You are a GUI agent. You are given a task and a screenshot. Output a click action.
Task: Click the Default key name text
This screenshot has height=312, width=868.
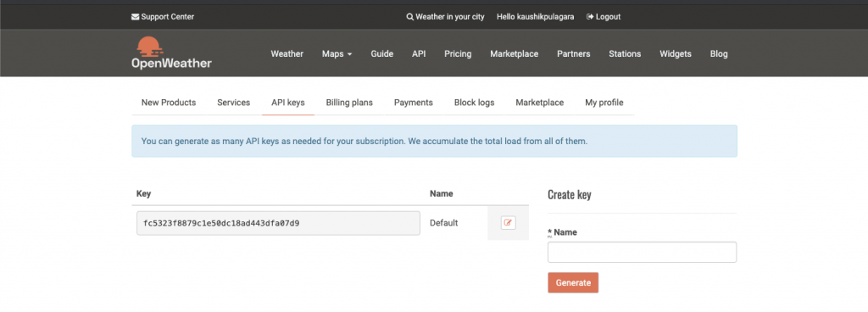[444, 223]
